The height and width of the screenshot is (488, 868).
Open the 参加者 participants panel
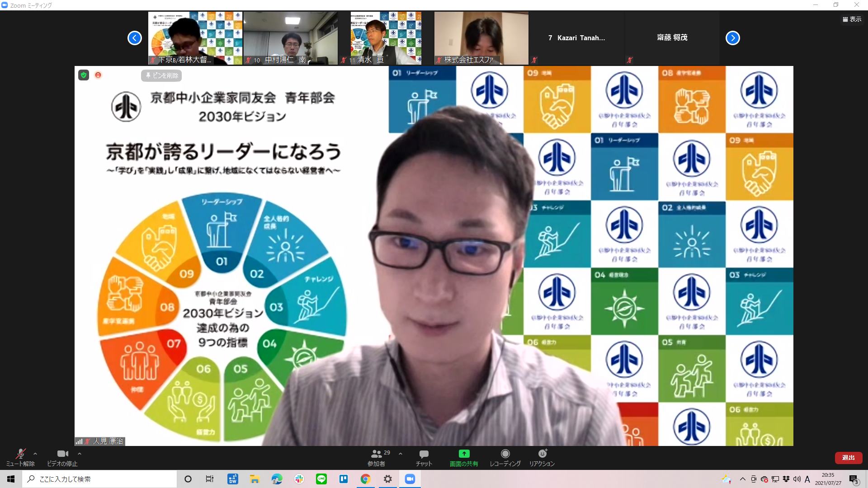click(x=377, y=458)
